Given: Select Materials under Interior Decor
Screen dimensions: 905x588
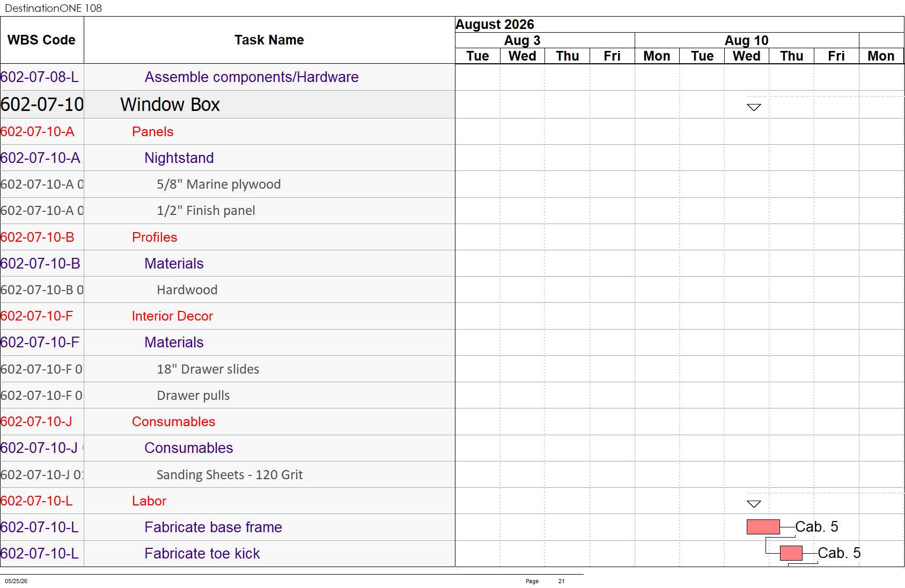Looking at the screenshot, I should [x=174, y=343].
